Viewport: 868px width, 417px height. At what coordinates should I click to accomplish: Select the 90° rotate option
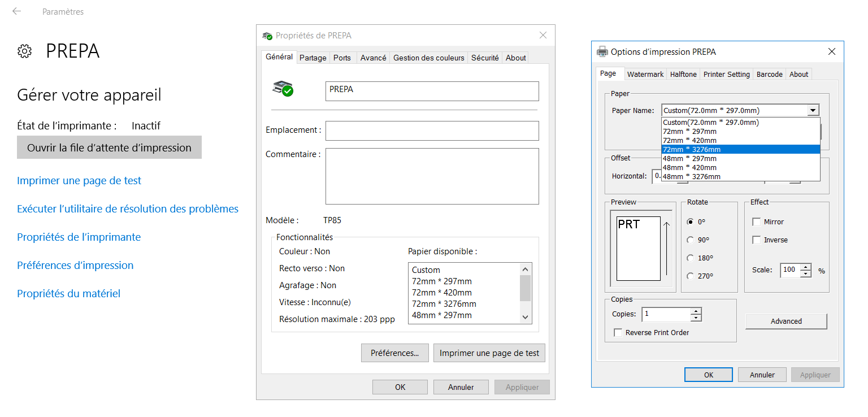[x=690, y=240]
